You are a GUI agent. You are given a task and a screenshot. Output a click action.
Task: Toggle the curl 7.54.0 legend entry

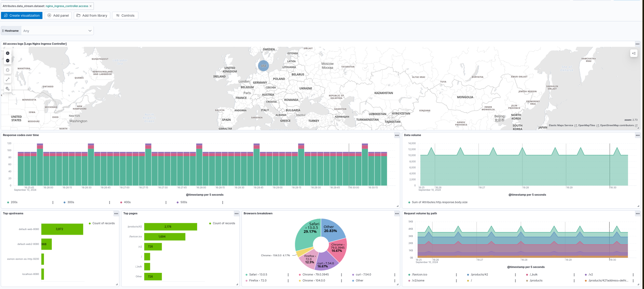(363, 274)
